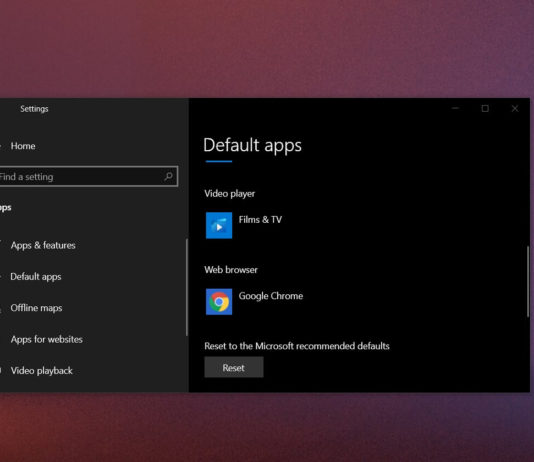Click the Reset to Microsoft recommended defaults text
The image size is (534, 462).
[x=297, y=346]
